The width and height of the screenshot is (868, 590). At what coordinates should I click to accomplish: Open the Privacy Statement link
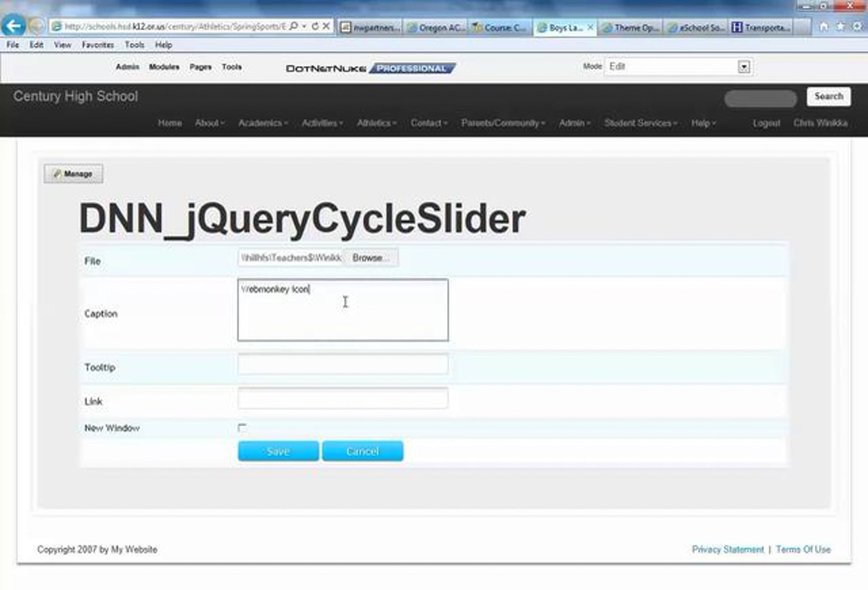[x=728, y=549]
